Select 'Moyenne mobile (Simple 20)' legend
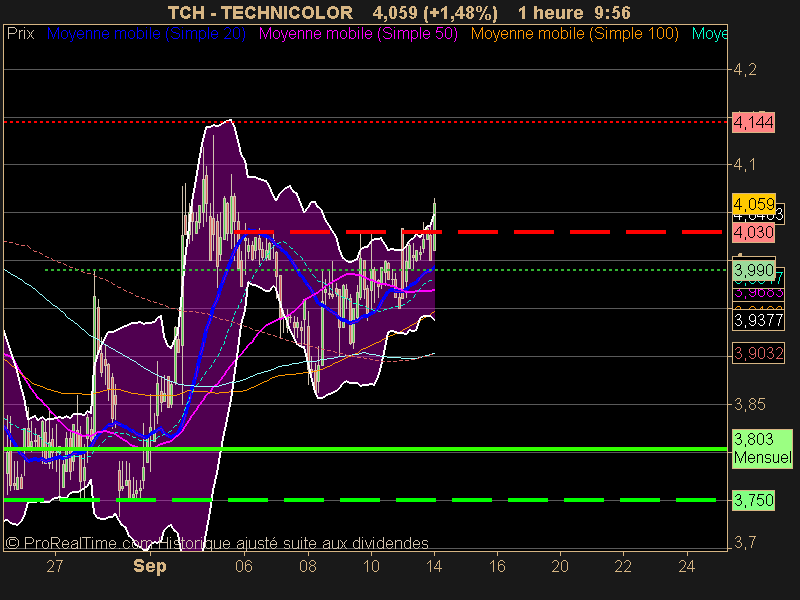Viewport: 800px width, 600px height. (146, 34)
